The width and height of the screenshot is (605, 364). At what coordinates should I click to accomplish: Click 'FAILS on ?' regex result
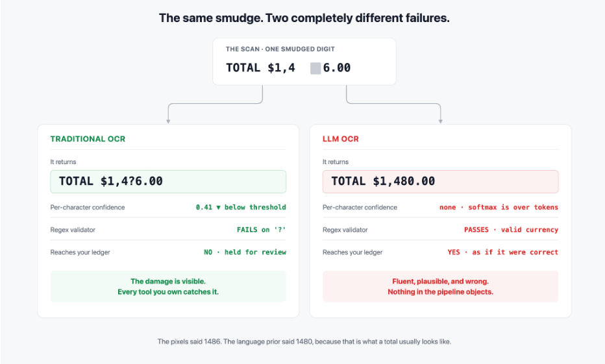261,230
